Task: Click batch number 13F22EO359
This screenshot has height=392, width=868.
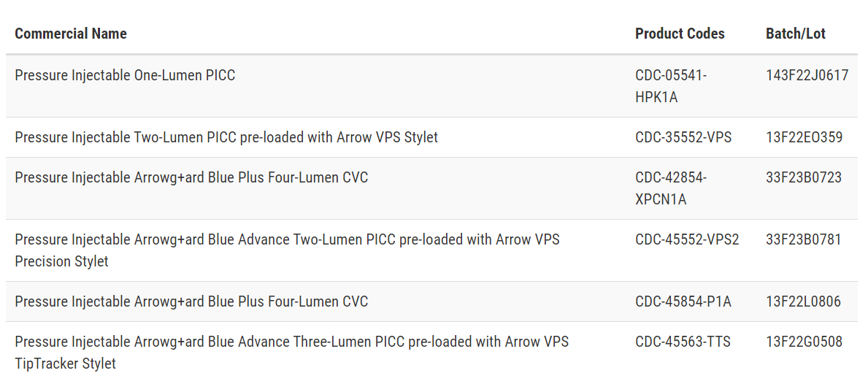Action: (804, 137)
